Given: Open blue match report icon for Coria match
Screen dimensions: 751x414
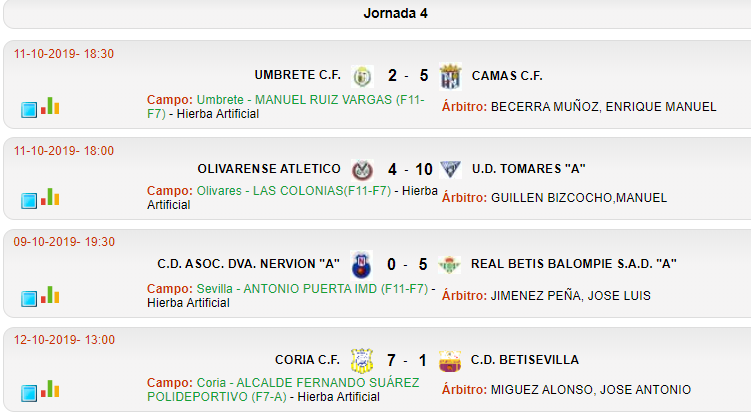Looking at the screenshot, I should pos(29,393).
